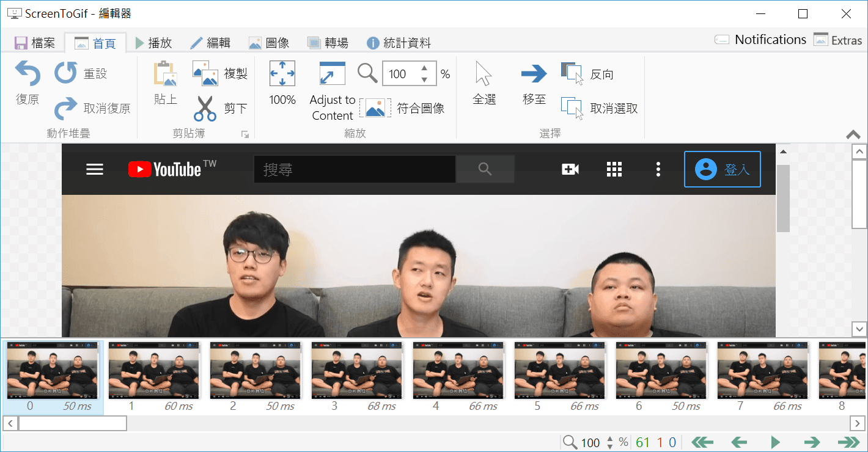Select frame 4 thumbnail
Image resolution: width=868 pixels, height=452 pixels.
tap(458, 377)
